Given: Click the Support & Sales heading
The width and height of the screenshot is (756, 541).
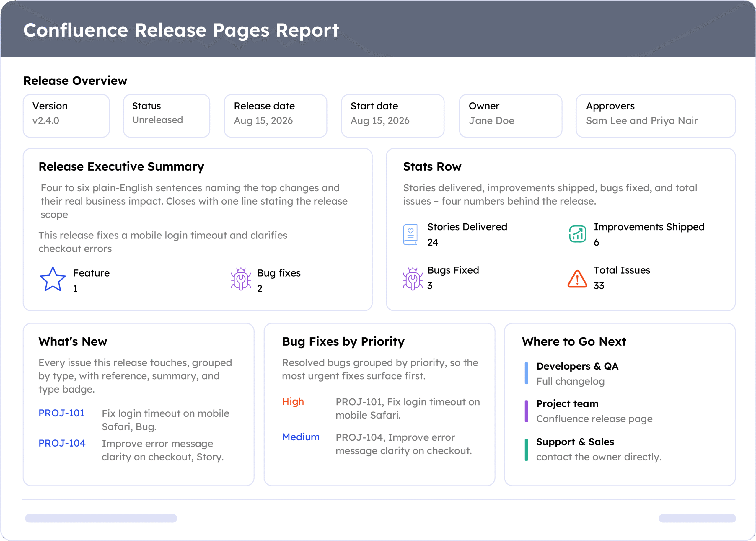Looking at the screenshot, I should 575,442.
